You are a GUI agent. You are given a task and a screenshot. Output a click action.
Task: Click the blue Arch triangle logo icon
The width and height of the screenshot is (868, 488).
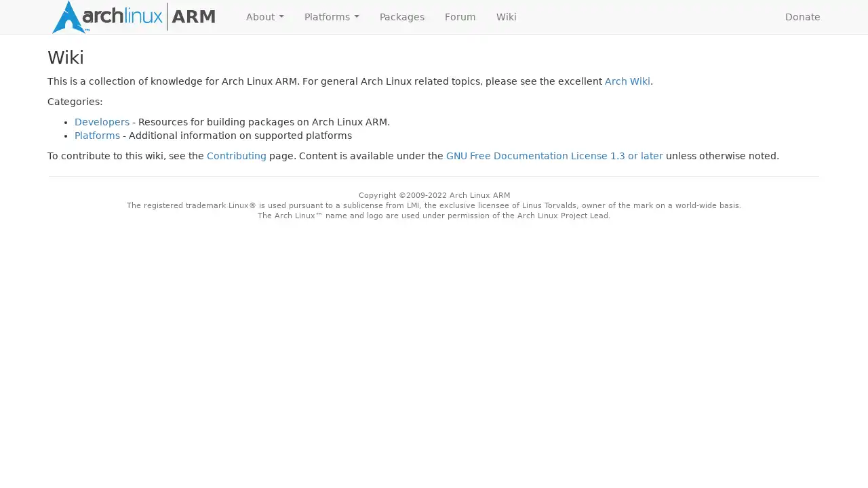68,18
